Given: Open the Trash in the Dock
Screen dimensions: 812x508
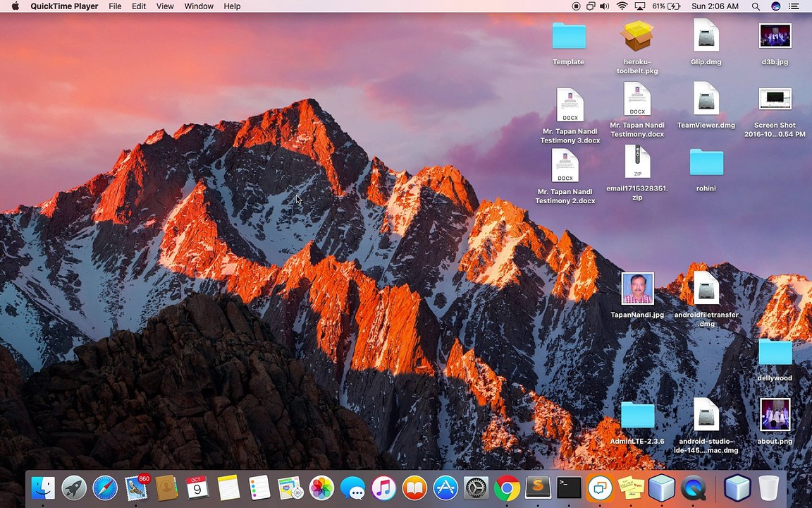Looking at the screenshot, I should tap(768, 488).
